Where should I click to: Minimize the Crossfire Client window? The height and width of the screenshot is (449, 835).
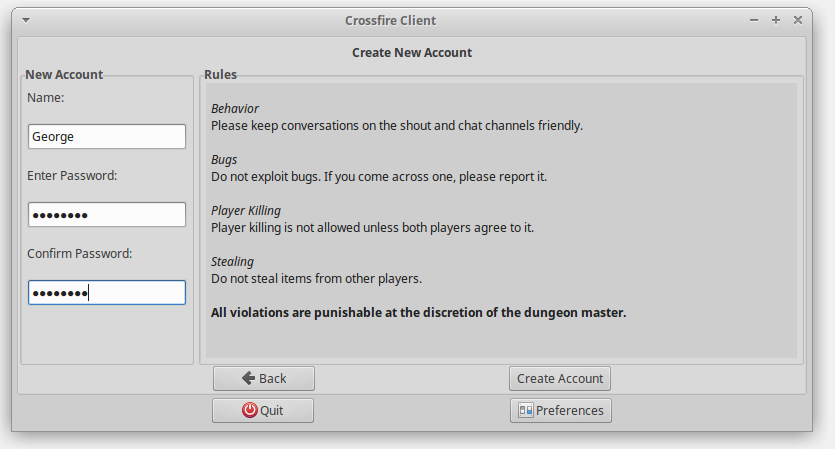754,20
